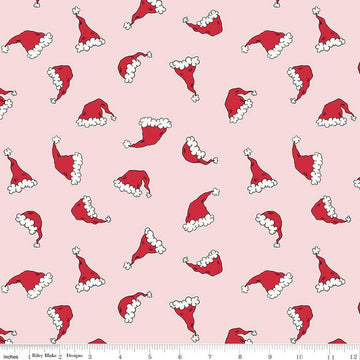Click the 'Designs' text on the ruler
The height and width of the screenshot is (360, 360).
[74, 356]
